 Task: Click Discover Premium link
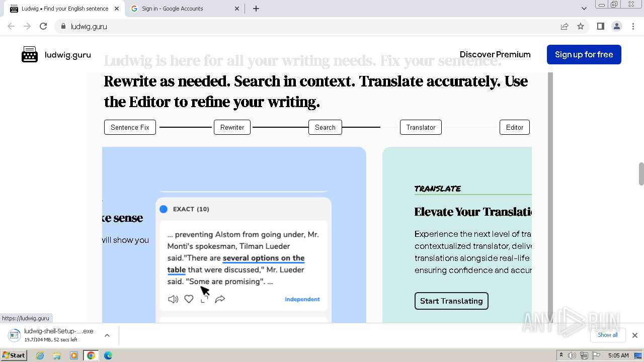495,54
